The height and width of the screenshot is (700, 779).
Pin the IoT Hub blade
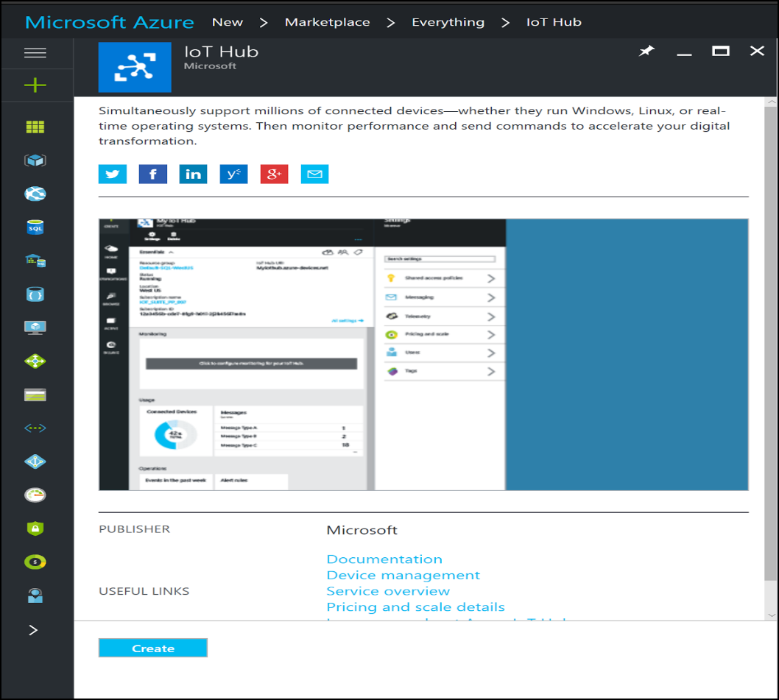pyautogui.click(x=647, y=51)
